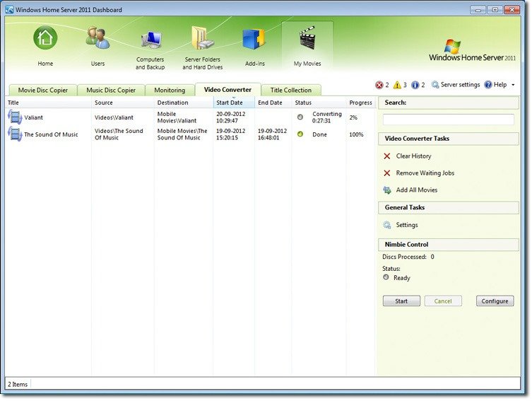Open the Add-ins section icon
Image resolution: width=532 pixels, height=401 pixels.
pyautogui.click(x=254, y=39)
